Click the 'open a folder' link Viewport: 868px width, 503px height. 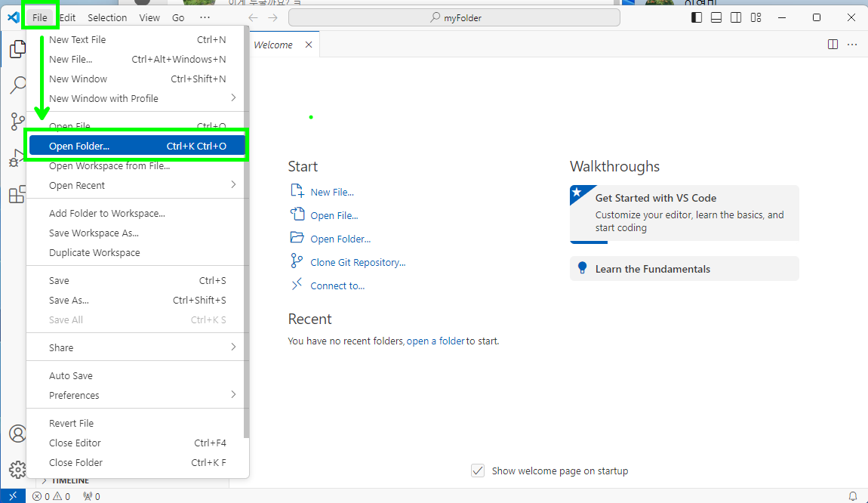[x=436, y=341]
